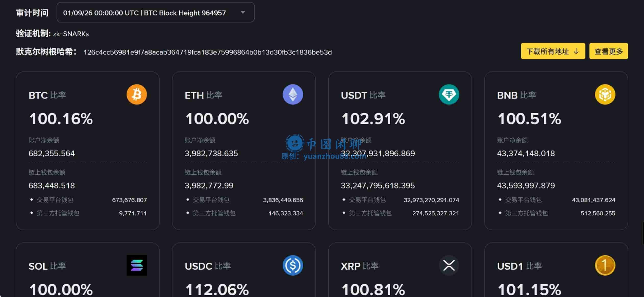This screenshot has width=644, height=297.
Task: Click 第三方托管钱包 label in ETH card
Action: click(x=214, y=213)
